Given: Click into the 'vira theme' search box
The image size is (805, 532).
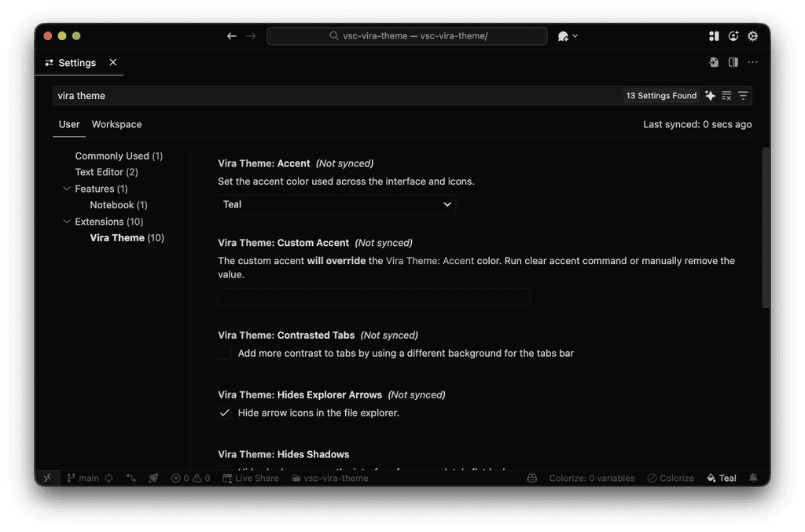Looking at the screenshot, I should pos(336,95).
